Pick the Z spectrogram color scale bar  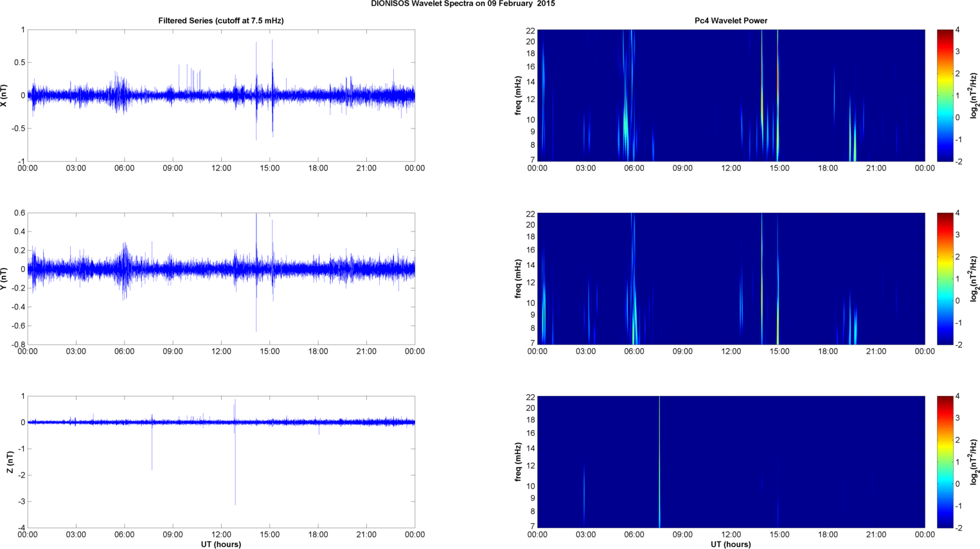[x=945, y=462]
